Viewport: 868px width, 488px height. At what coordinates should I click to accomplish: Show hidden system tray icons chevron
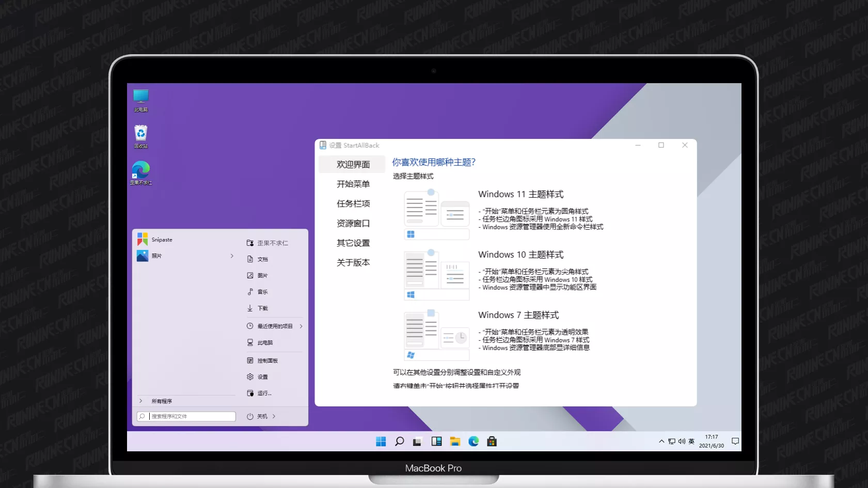coord(661,442)
